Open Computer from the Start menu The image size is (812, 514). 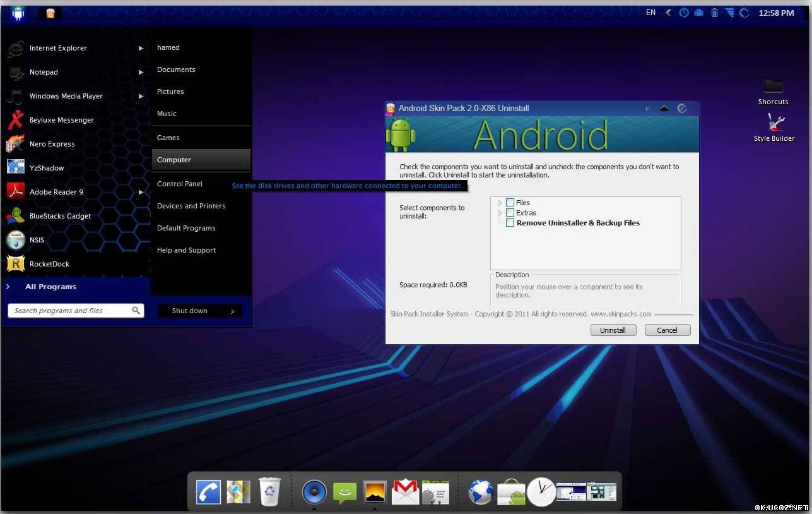click(x=201, y=160)
